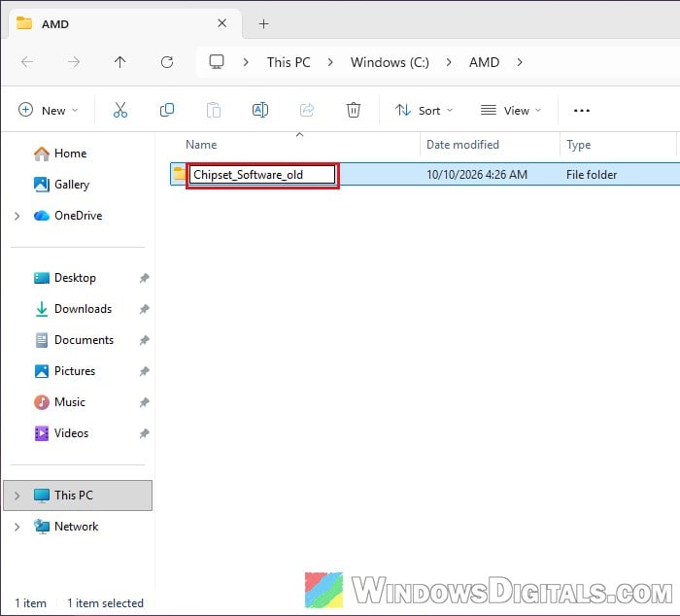Sort by the Type column header
Image resolution: width=680 pixels, height=616 pixels.
click(579, 145)
